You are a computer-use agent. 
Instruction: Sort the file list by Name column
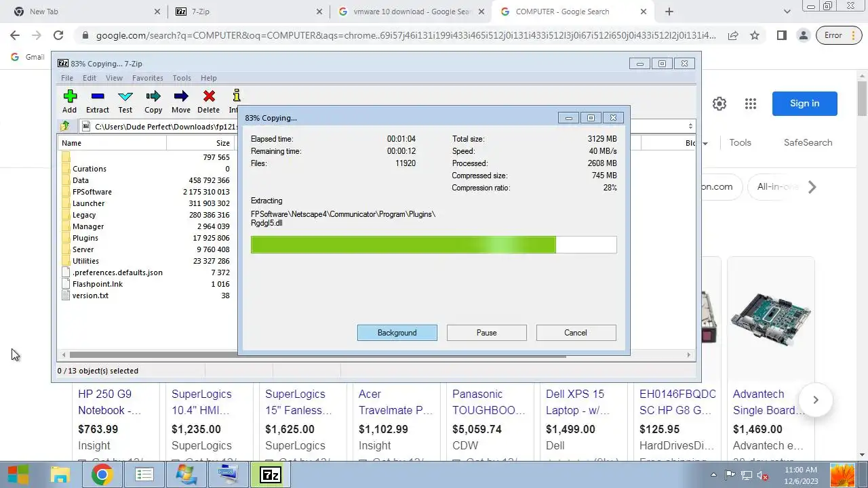pos(112,143)
